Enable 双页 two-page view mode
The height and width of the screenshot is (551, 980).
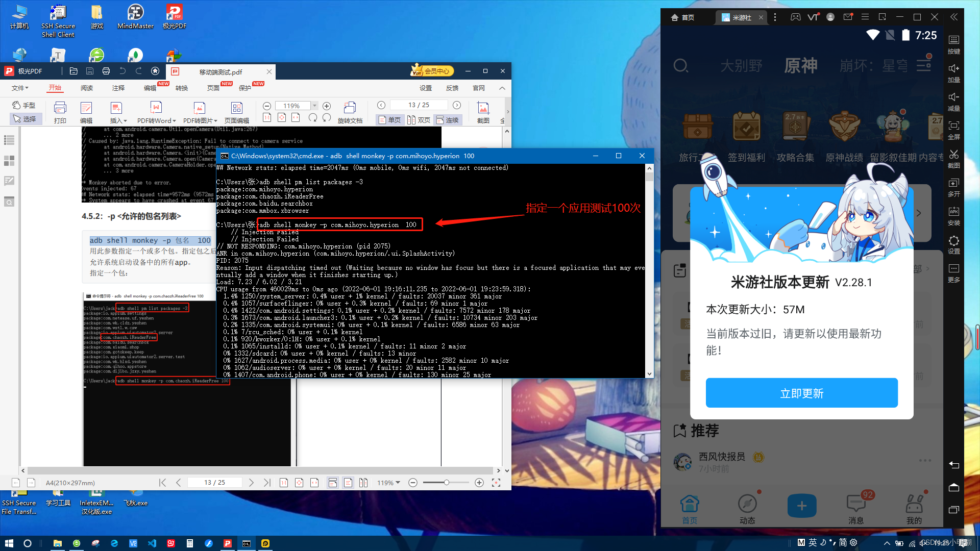(419, 119)
